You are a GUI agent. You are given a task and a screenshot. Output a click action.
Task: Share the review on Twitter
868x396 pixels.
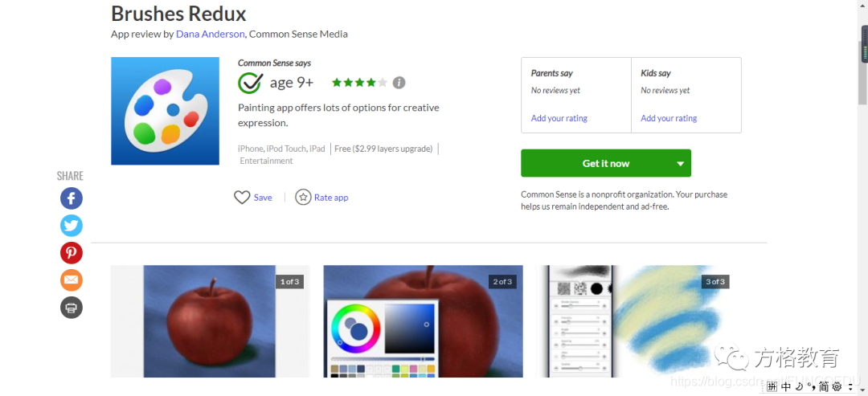(72, 225)
